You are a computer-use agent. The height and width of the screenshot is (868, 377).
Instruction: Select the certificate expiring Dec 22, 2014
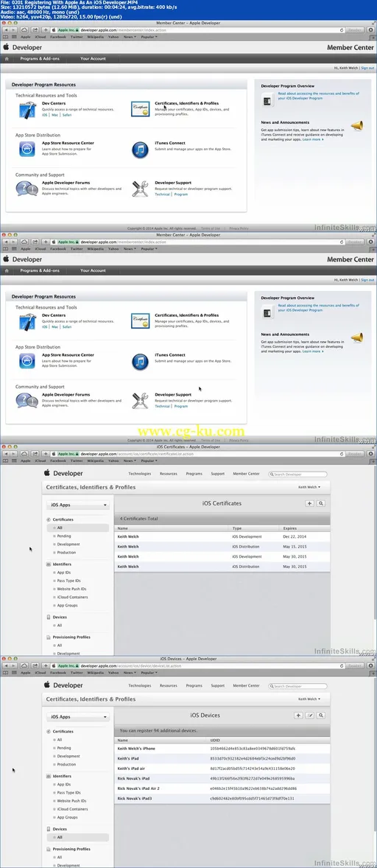[x=222, y=536]
